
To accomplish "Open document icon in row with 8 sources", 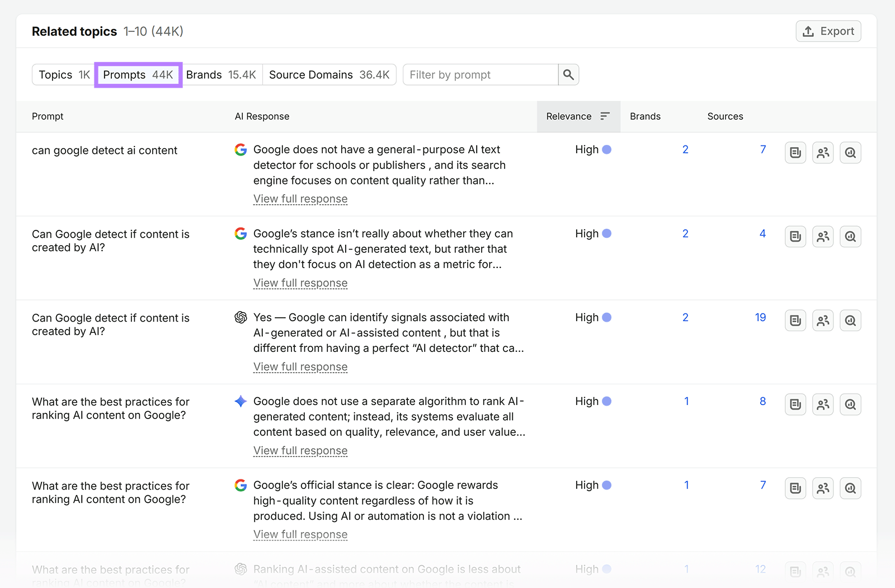I will point(795,404).
